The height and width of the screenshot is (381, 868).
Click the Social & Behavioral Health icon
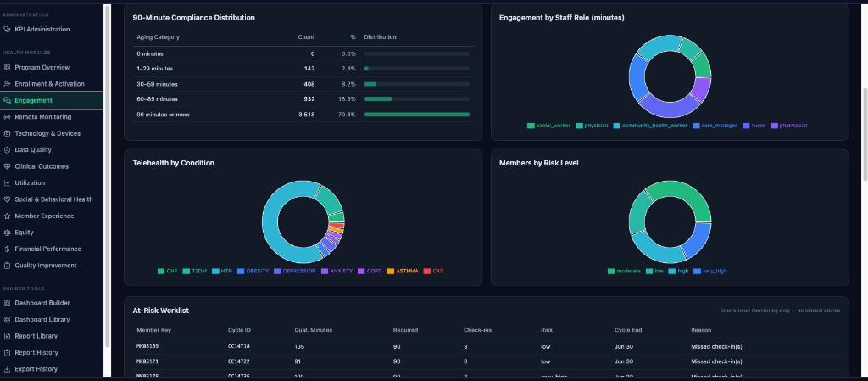pyautogui.click(x=7, y=199)
